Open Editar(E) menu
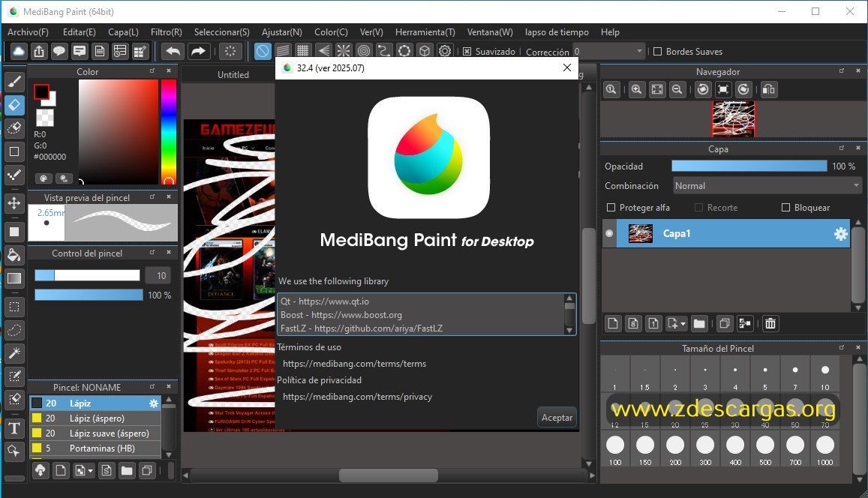 click(x=80, y=32)
